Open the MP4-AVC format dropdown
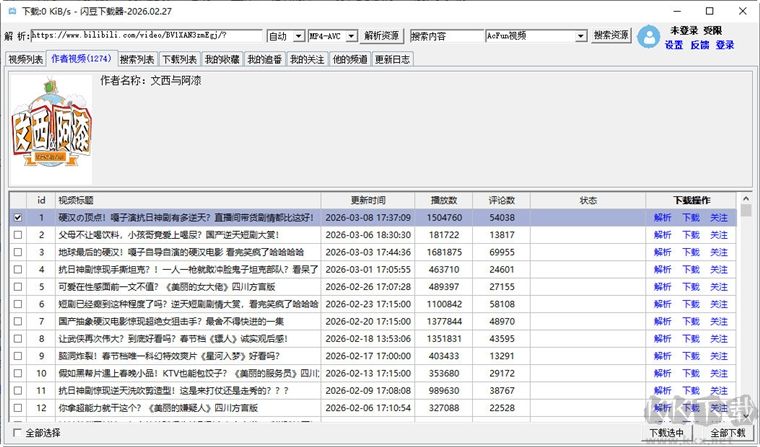 pyautogui.click(x=352, y=36)
